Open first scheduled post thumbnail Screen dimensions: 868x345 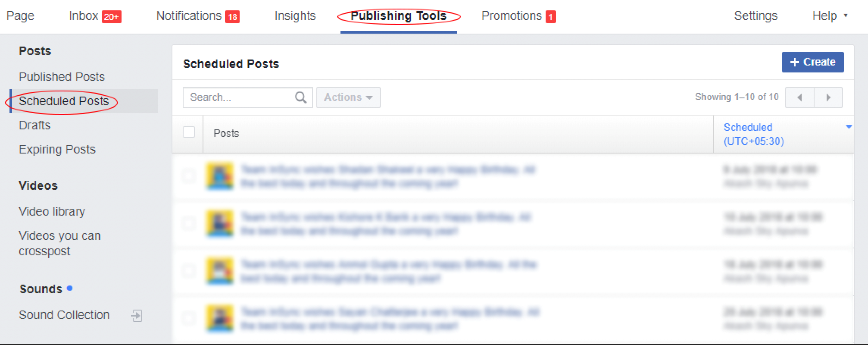[220, 176]
